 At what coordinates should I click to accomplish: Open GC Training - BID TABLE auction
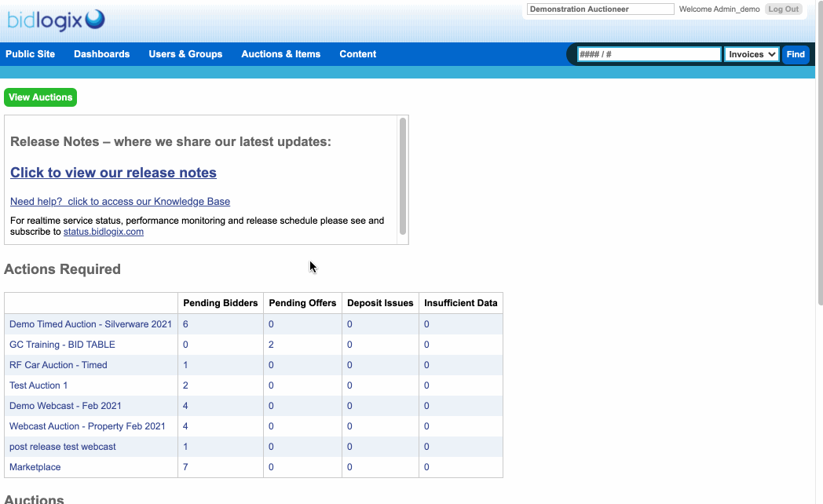[62, 345]
